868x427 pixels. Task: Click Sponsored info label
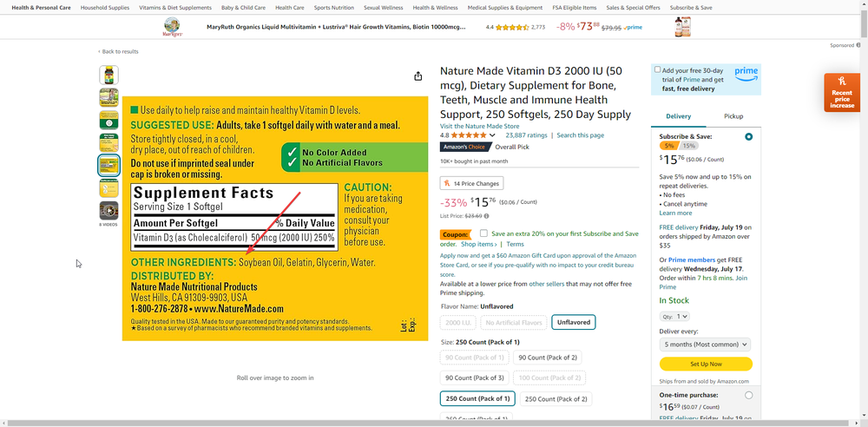[x=845, y=45]
